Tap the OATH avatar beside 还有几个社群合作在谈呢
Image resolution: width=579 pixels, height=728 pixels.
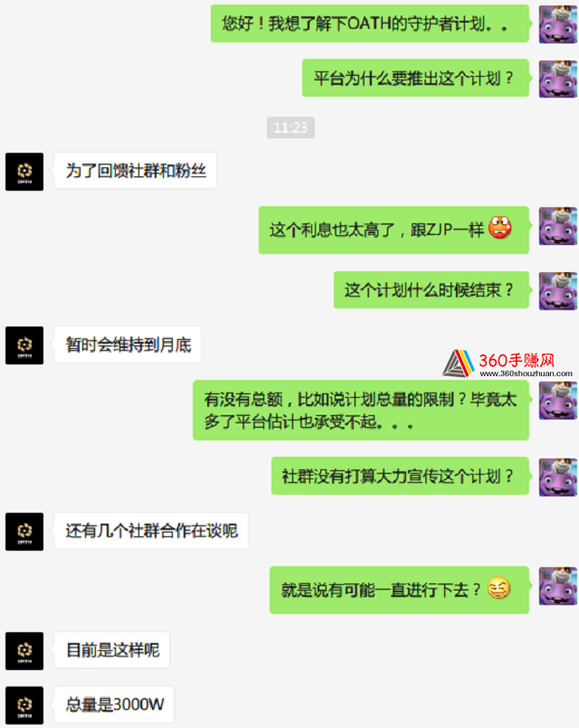(x=24, y=532)
